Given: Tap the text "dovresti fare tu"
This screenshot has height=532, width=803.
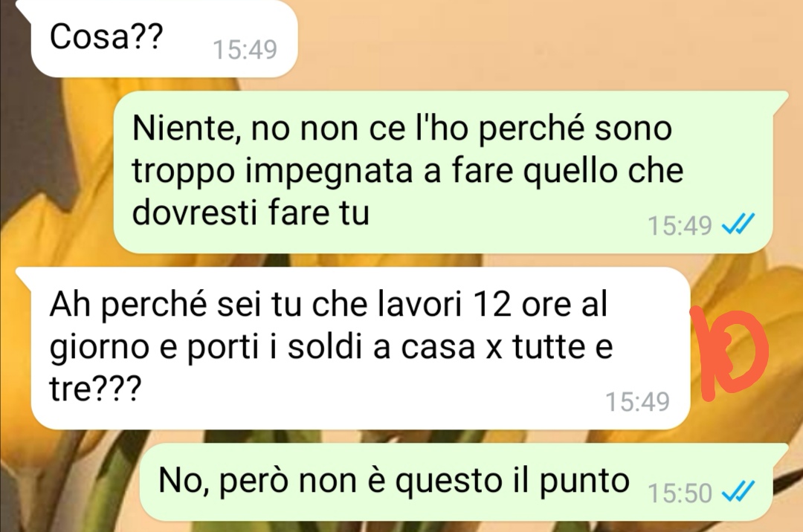Looking at the screenshot, I should 251,213.
